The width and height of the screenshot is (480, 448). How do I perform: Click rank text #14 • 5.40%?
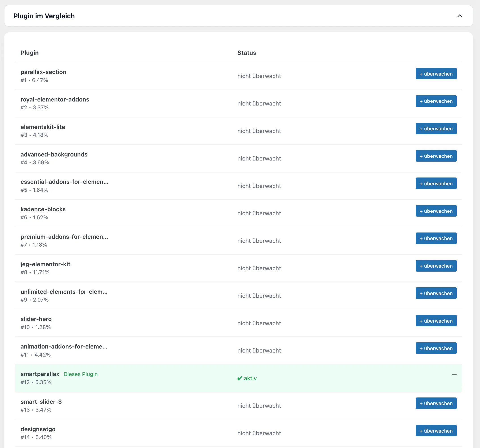coord(36,437)
